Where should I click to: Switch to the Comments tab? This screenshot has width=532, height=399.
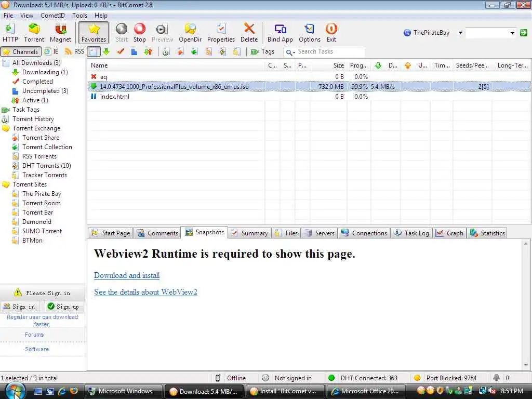158,233
